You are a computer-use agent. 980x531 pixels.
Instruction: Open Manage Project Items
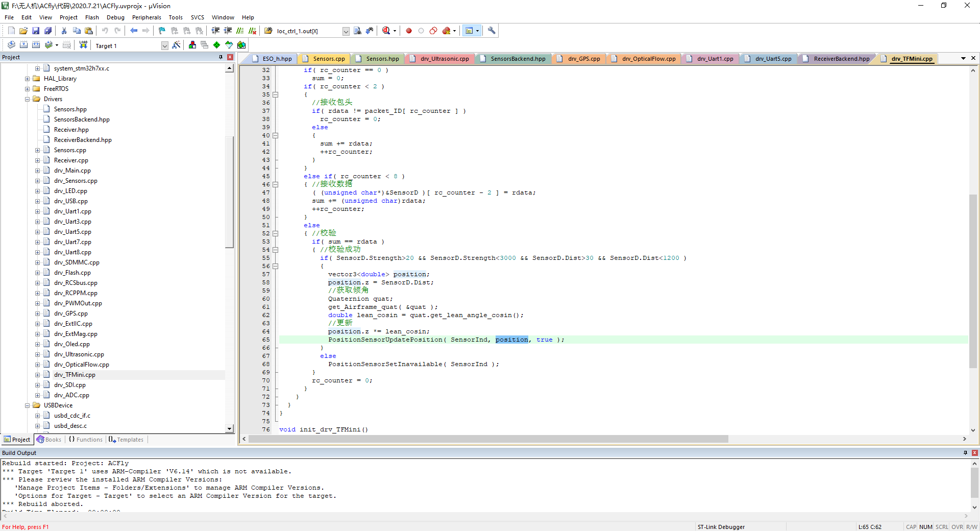[192, 45]
